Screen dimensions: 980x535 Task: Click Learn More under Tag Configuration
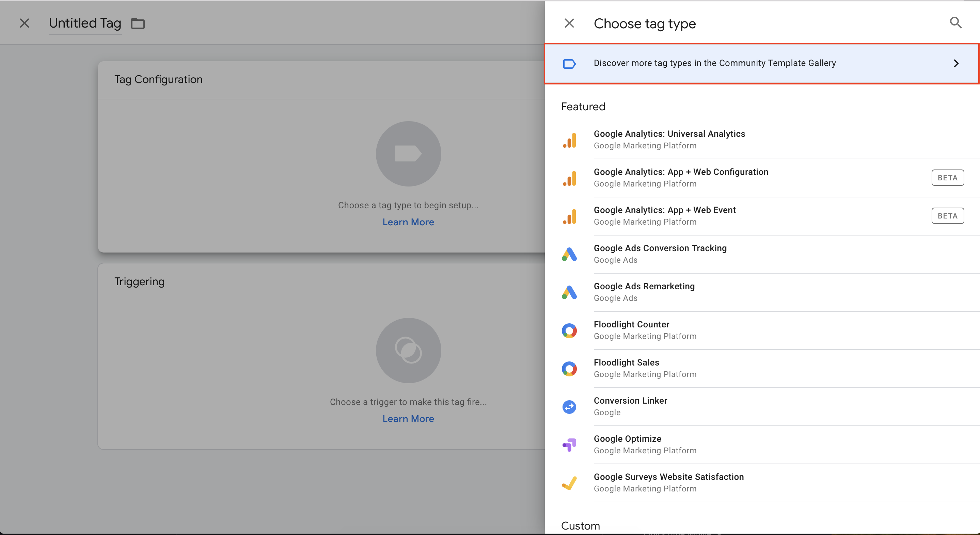click(x=408, y=222)
